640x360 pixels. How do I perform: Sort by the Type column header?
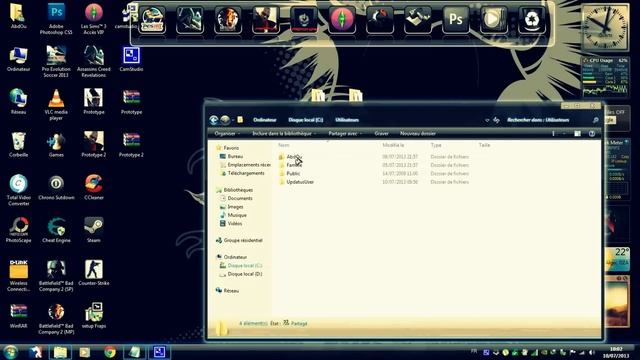pyautogui.click(x=436, y=145)
